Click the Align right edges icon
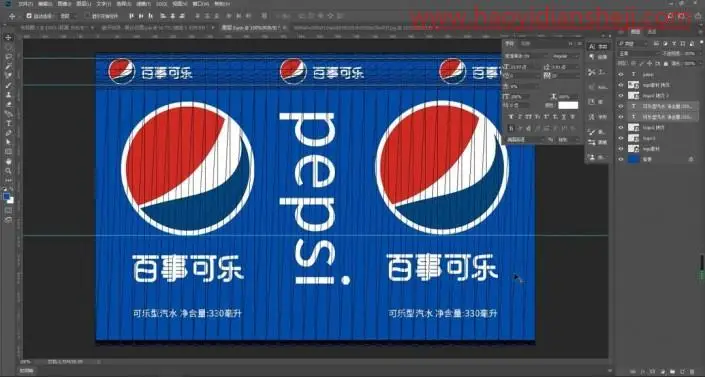Screen dimensions: 705x377 click(151, 16)
